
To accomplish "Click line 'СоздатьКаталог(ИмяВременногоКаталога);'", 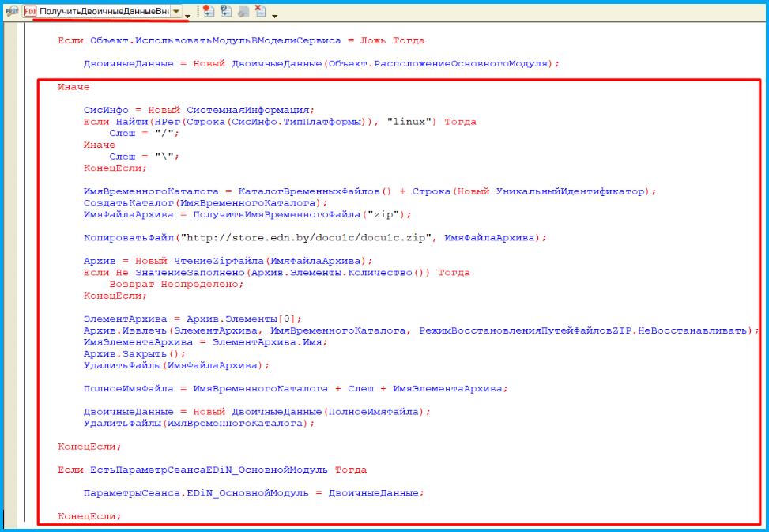I will (205, 203).
